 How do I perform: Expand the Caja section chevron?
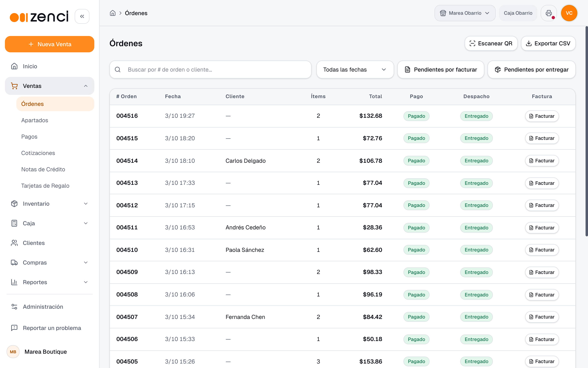pos(86,223)
